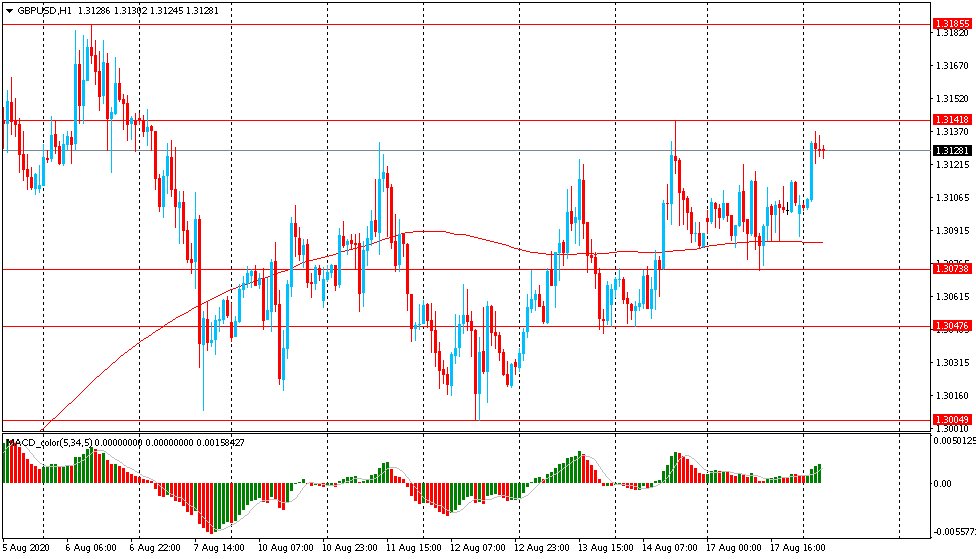Select the 1.30049 red price label
The image size is (976, 559).
tap(950, 420)
